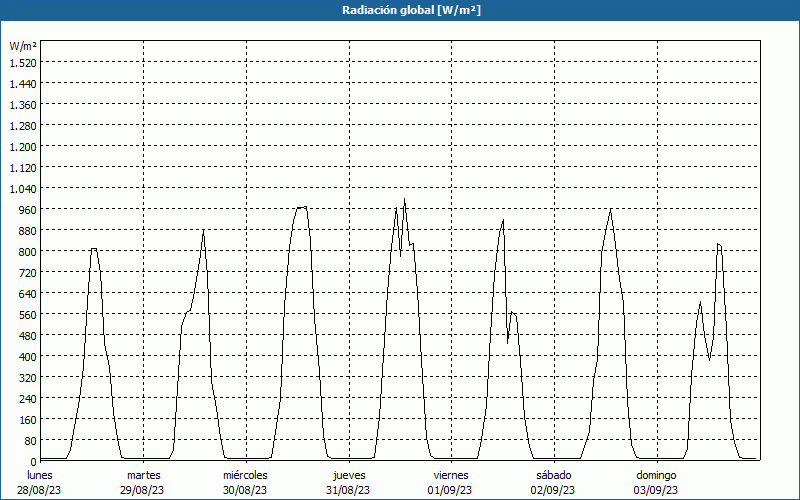Click the 640 y-axis value
The height and width of the screenshot is (500, 800).
(x=28, y=293)
